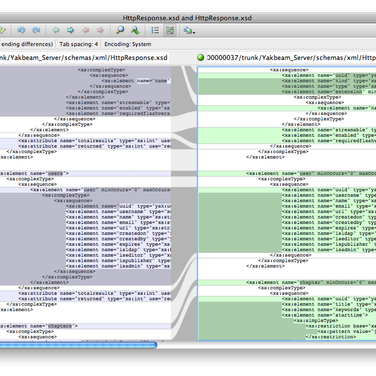The width and height of the screenshot is (376, 376).
Task: Click right line with name="extension"
Action: [x=329, y=91]
